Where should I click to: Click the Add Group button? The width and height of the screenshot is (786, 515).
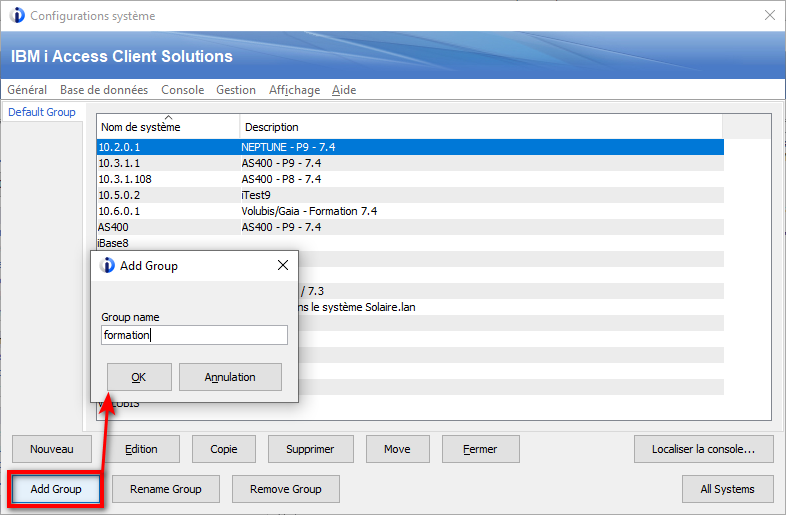pyautogui.click(x=56, y=489)
